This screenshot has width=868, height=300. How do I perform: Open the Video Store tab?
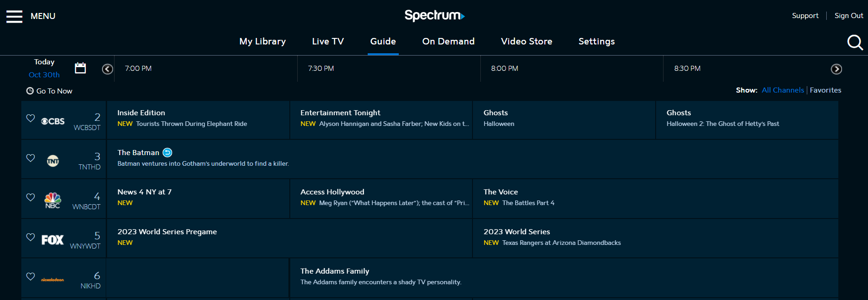coord(526,41)
